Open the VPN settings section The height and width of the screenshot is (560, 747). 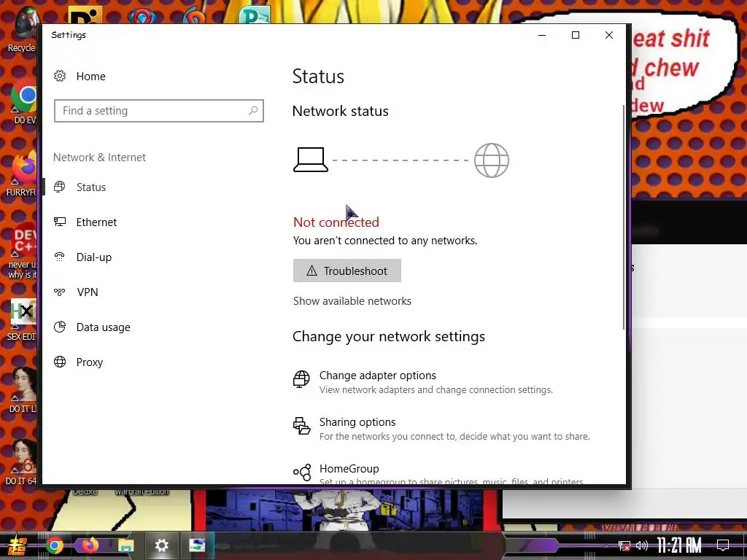[x=88, y=292]
